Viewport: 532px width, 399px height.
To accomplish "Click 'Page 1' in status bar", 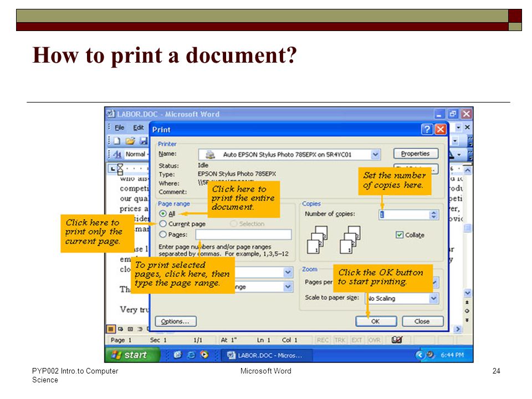I will coord(121,340).
